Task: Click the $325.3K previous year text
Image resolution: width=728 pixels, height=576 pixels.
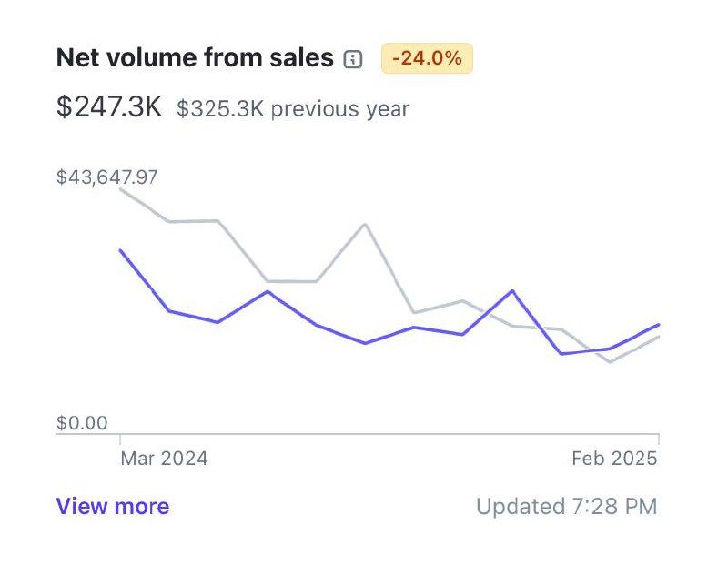Action: tap(293, 109)
